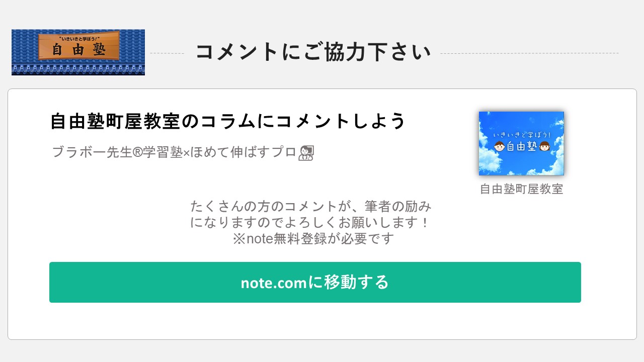Click the teacher emoji after ほめて伸ばすプロ

point(306,153)
